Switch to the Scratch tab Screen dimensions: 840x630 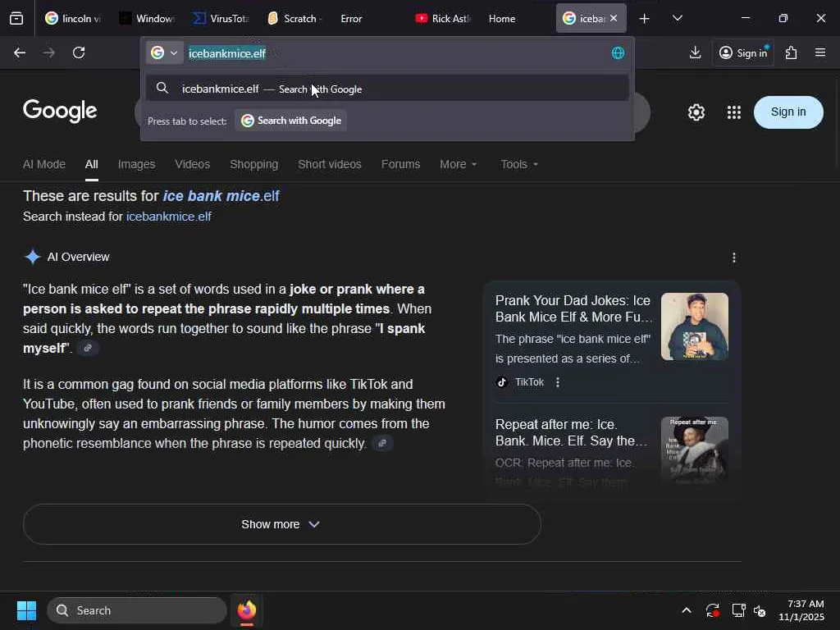click(x=294, y=18)
